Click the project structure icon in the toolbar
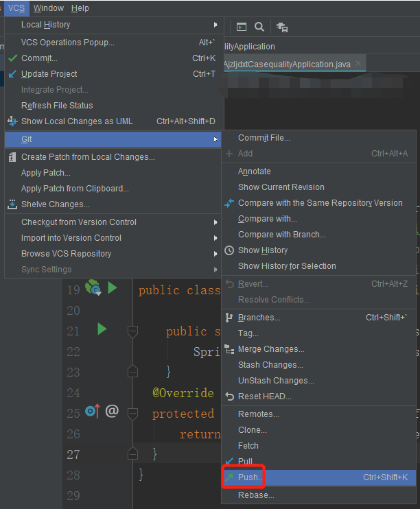This screenshot has height=509, width=420. pyautogui.click(x=282, y=27)
